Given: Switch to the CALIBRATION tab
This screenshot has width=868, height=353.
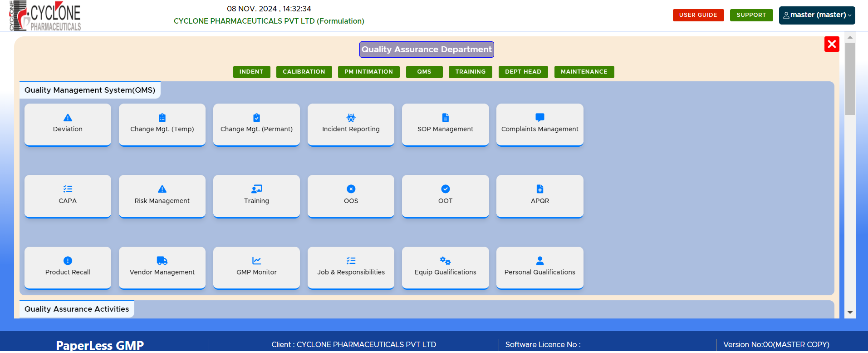Looking at the screenshot, I should tap(304, 72).
